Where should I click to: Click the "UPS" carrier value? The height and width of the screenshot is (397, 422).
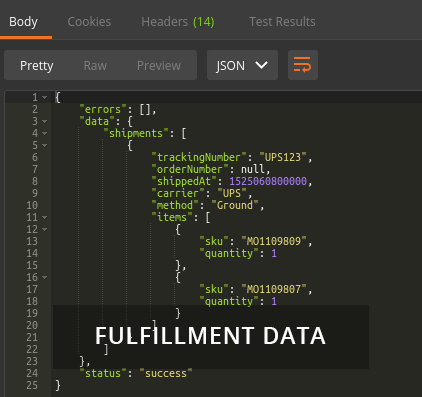point(232,193)
